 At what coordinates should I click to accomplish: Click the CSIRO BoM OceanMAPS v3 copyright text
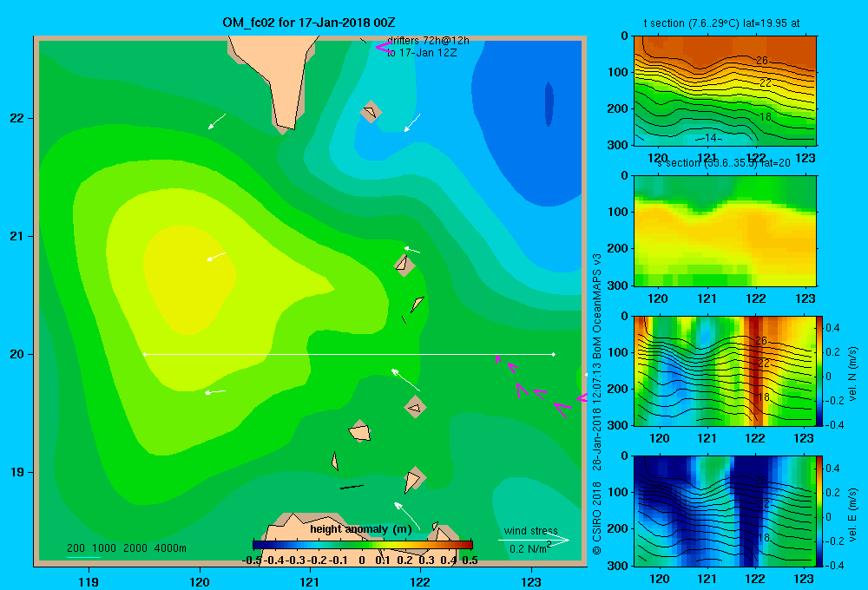(x=597, y=404)
